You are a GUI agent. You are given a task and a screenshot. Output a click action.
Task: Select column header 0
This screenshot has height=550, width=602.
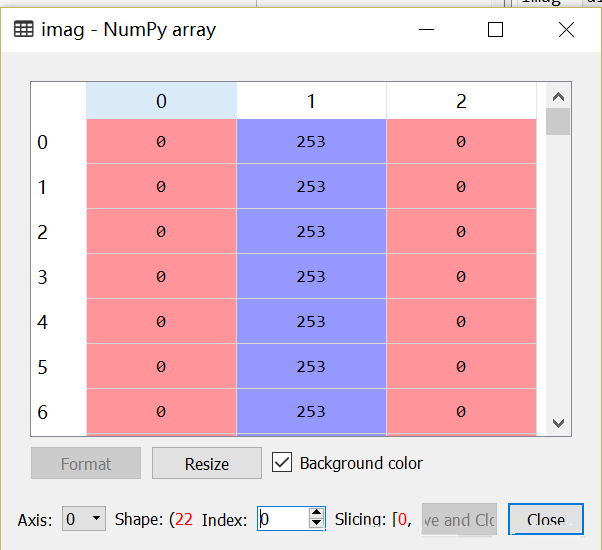[x=161, y=101]
